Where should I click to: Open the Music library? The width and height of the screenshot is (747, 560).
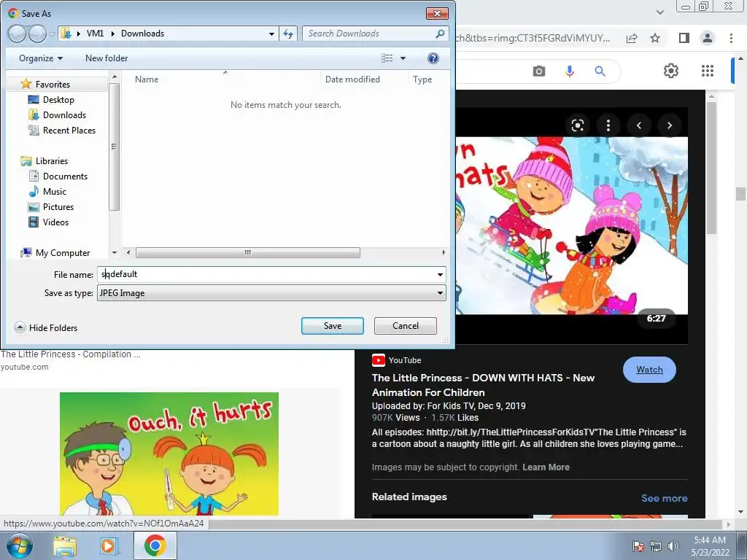click(54, 192)
